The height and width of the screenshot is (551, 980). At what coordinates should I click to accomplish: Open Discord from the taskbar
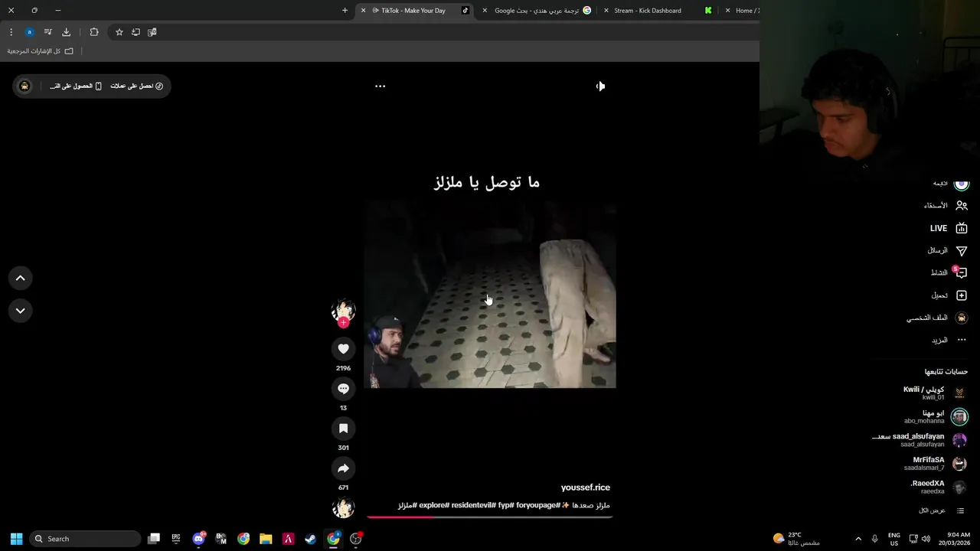pos(199,539)
